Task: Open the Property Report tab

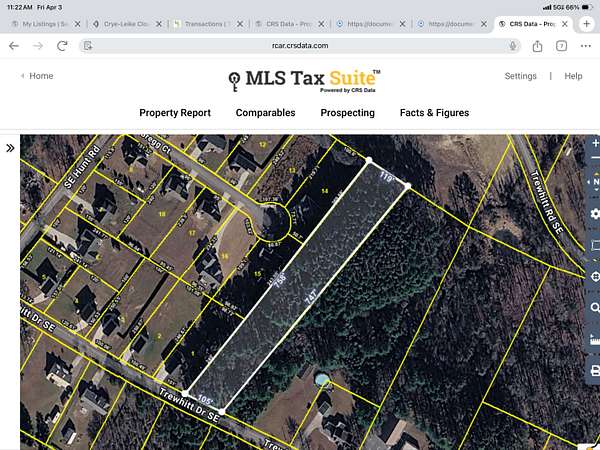Action: 175,113
